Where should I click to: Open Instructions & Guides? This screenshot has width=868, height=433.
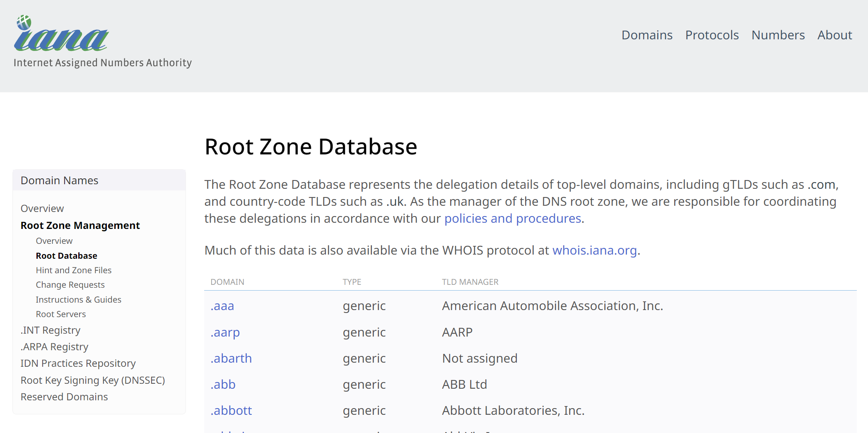79,300
